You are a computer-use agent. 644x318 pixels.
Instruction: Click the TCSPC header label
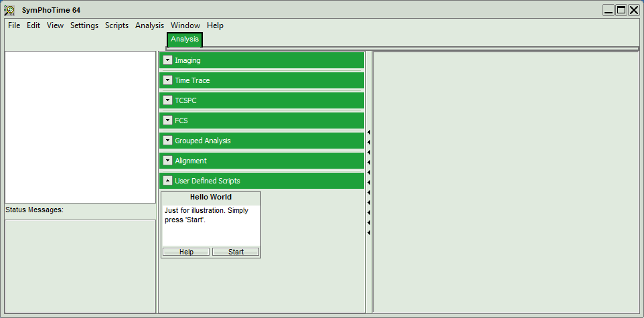[185, 100]
